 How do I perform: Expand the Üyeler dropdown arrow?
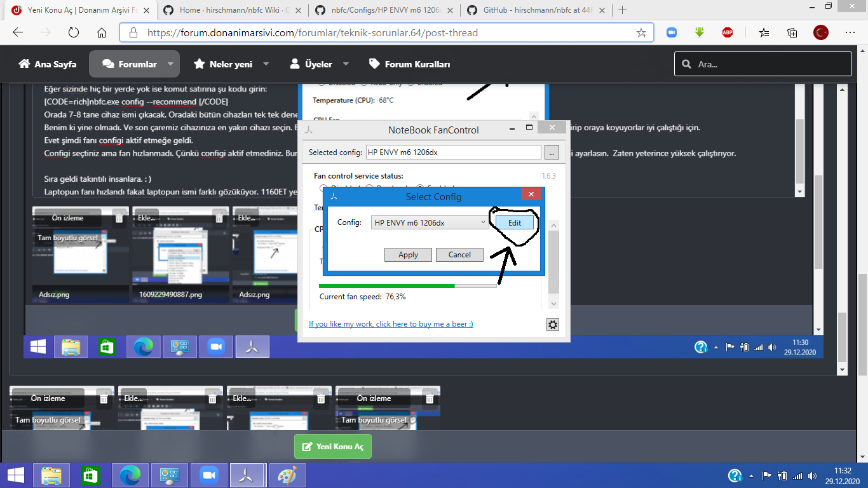tap(346, 64)
